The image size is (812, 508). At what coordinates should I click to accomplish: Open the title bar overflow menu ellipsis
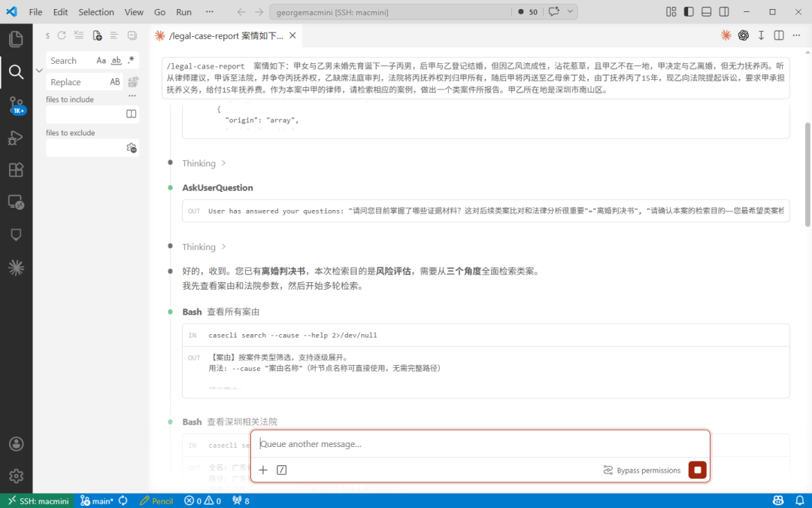pyautogui.click(x=209, y=12)
